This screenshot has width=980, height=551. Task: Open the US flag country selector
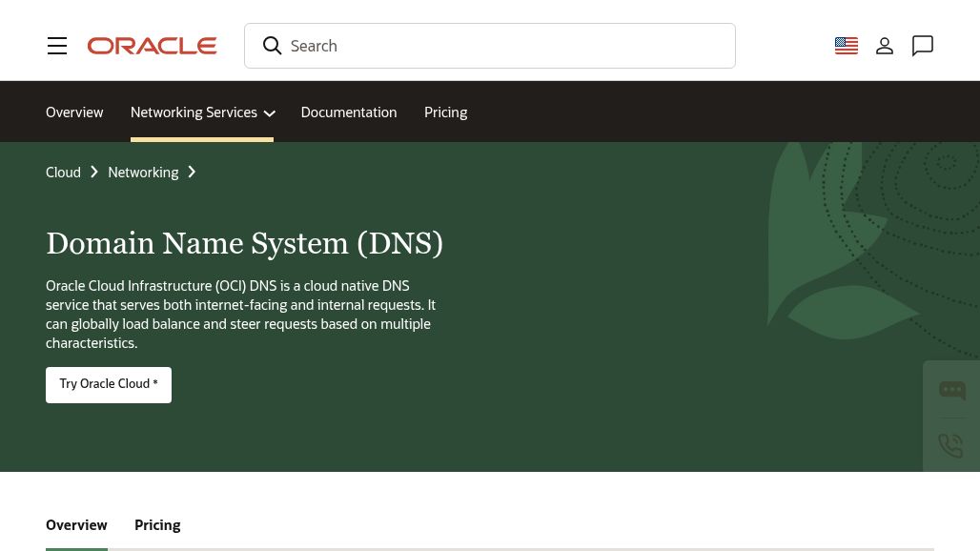click(x=847, y=46)
